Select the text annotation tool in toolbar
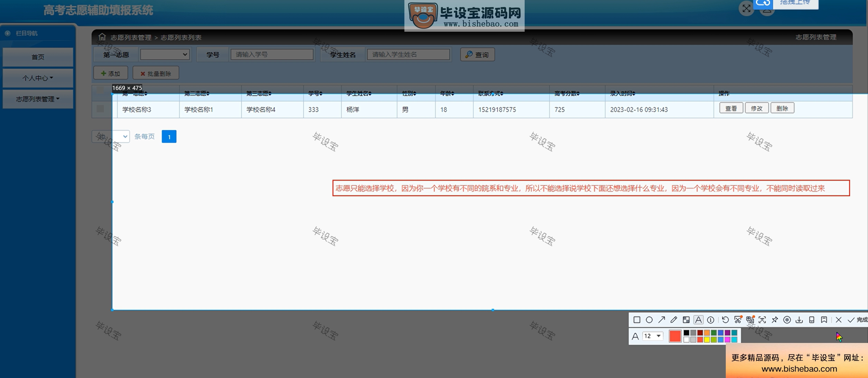The width and height of the screenshot is (868, 378). pyautogui.click(x=699, y=320)
